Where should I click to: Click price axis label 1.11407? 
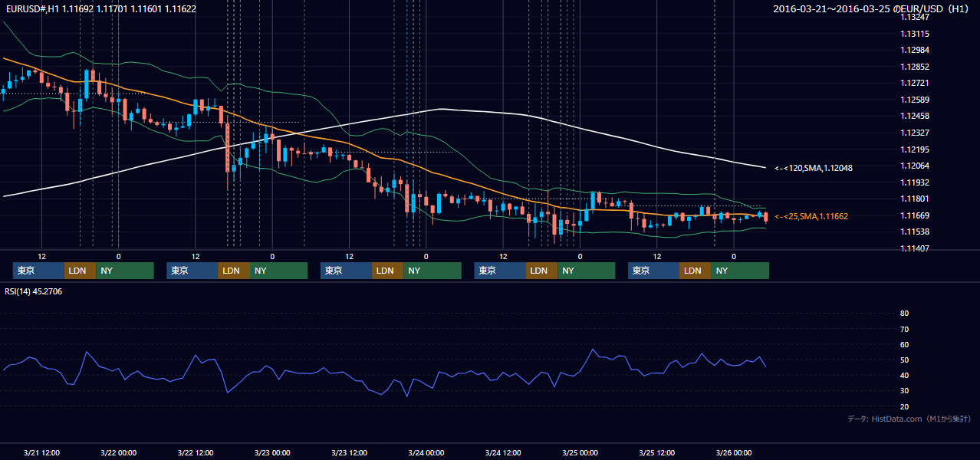tap(915, 248)
